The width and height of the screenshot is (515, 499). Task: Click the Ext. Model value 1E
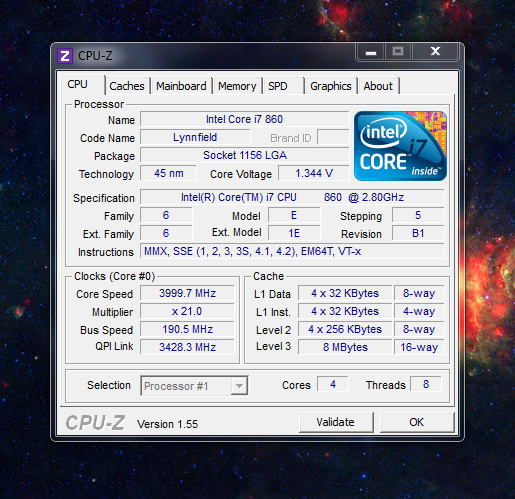[x=294, y=233]
